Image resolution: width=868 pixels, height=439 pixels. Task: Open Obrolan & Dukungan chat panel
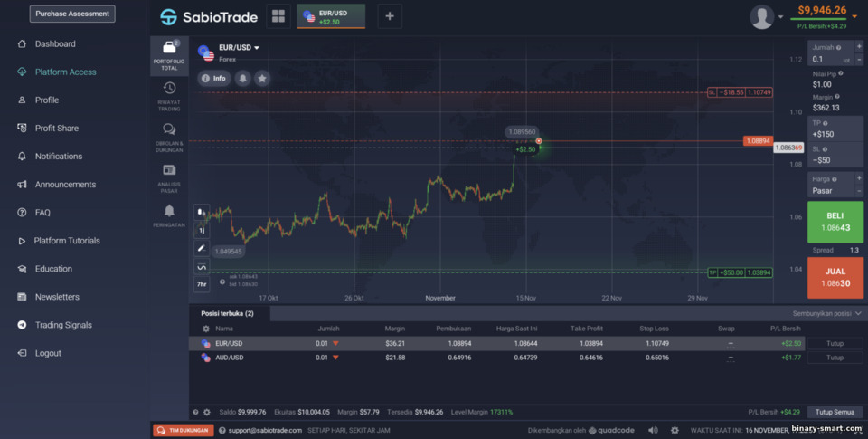(169, 138)
